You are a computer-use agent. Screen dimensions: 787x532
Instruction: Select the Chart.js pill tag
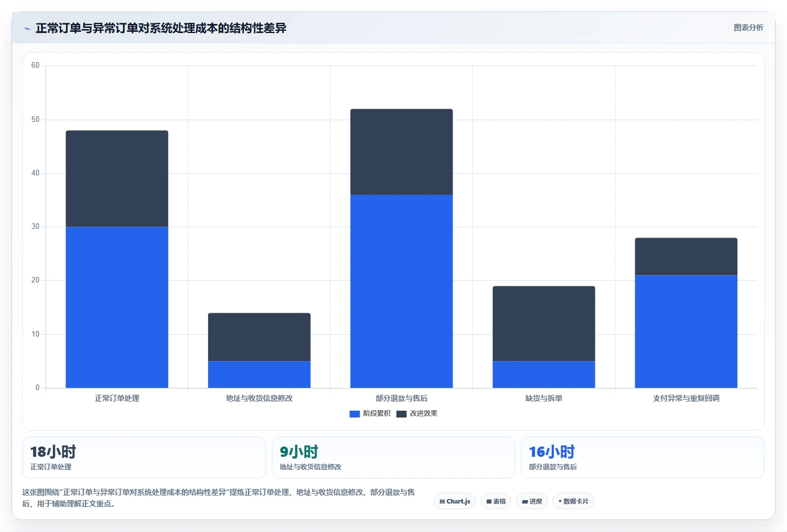coord(455,501)
